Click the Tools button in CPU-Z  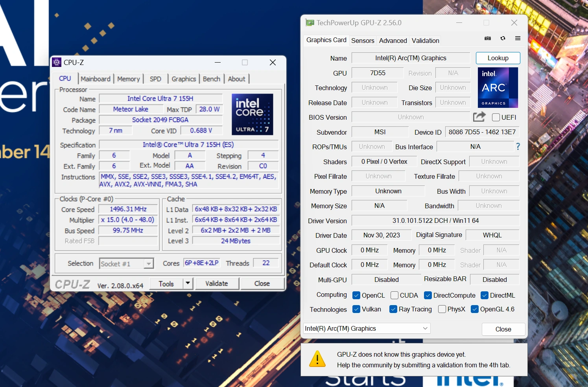(166, 283)
